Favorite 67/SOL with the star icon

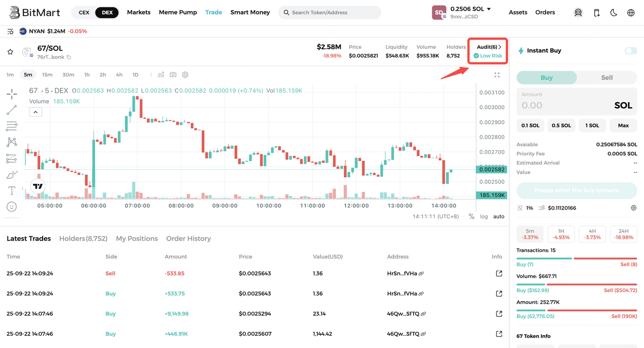(10, 52)
